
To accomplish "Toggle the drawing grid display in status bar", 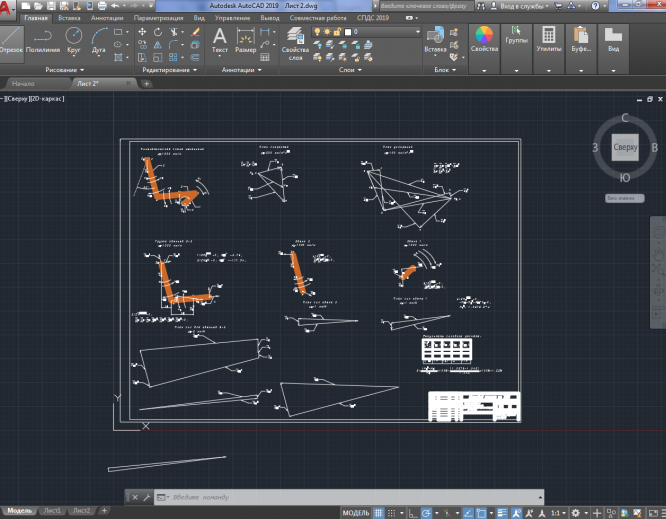I will (x=380, y=512).
